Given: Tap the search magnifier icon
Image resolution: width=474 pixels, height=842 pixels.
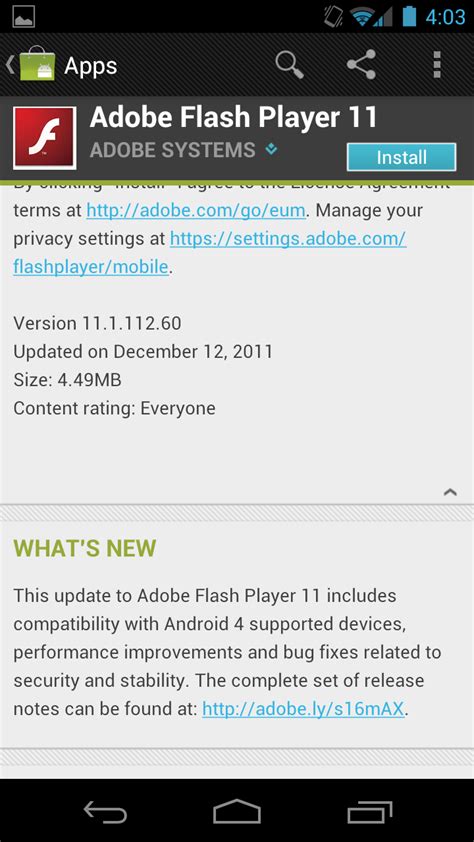Looking at the screenshot, I should click(290, 65).
